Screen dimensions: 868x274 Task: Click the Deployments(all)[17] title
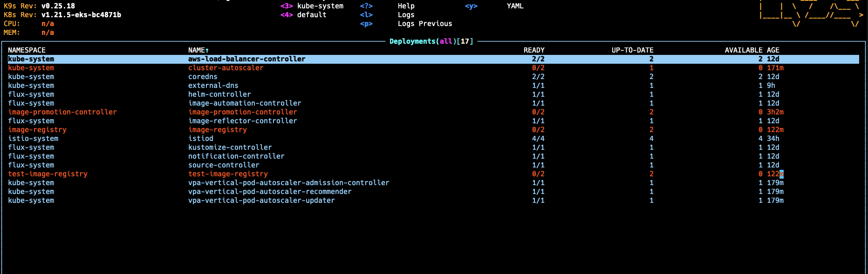pos(431,41)
